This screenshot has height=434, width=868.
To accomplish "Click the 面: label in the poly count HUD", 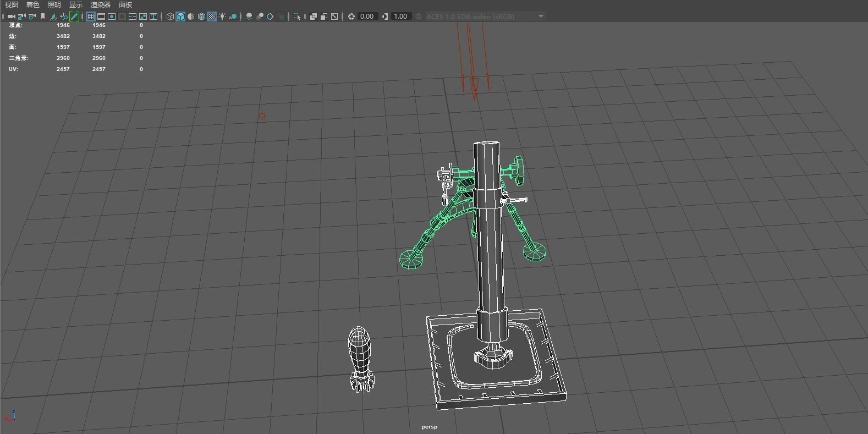I will (x=12, y=47).
